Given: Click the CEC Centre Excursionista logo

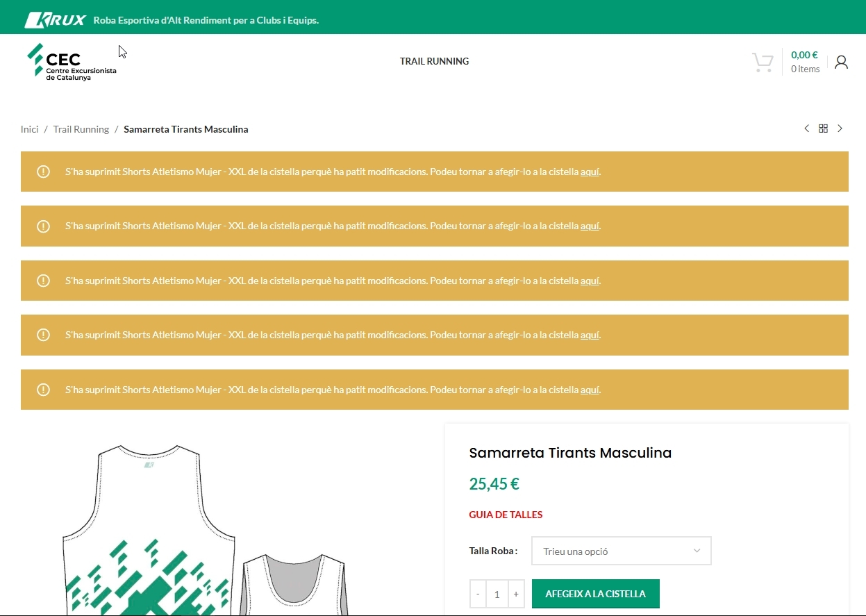Looking at the screenshot, I should click(72, 63).
